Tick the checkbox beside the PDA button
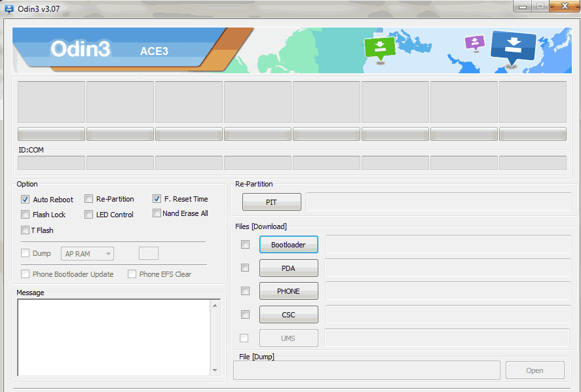Screen dimensions: 581x392 click(x=245, y=268)
